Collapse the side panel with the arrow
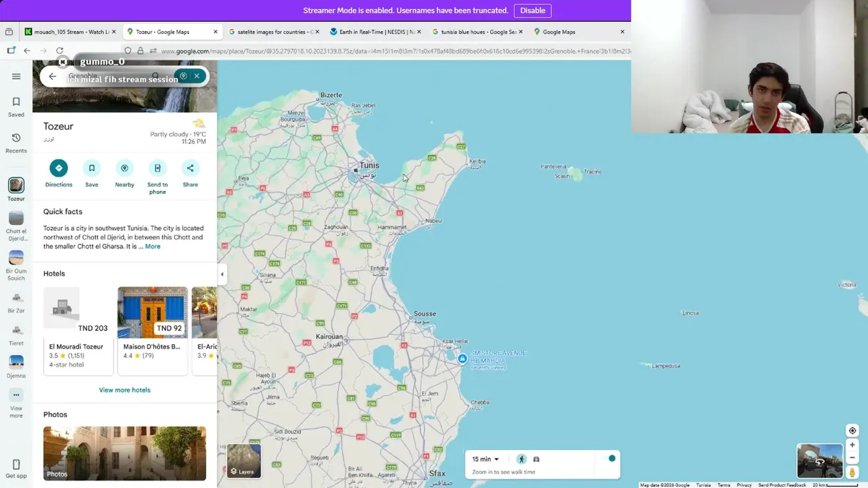The image size is (868, 488). pyautogui.click(x=222, y=274)
